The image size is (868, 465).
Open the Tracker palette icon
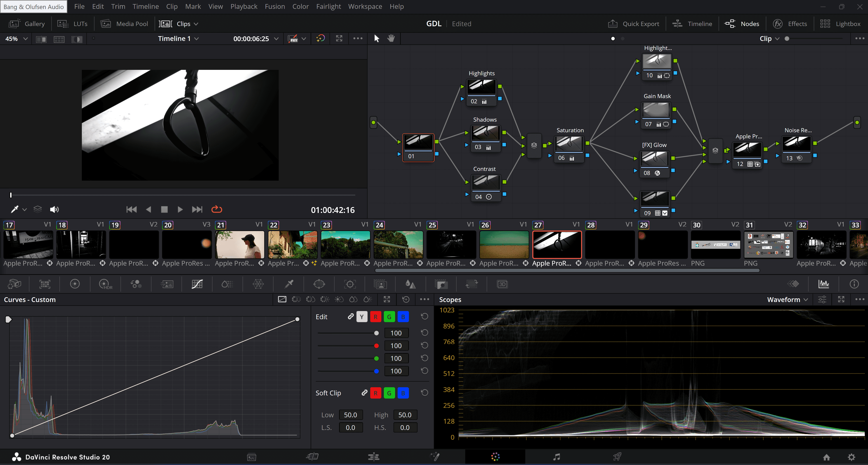(x=350, y=284)
